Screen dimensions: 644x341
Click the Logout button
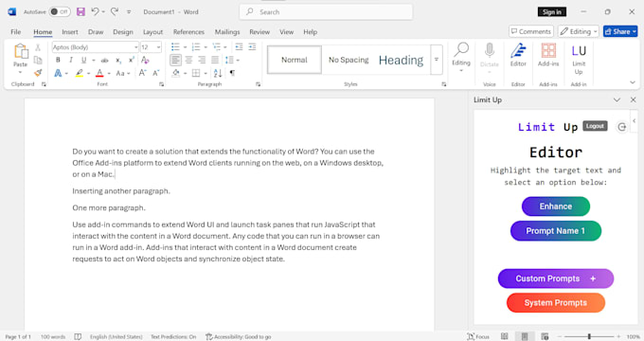tap(595, 126)
